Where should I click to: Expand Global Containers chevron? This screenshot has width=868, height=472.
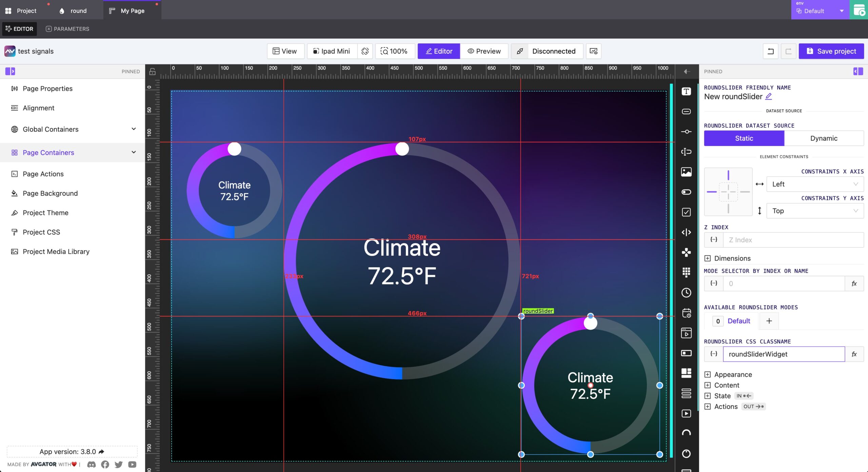tap(134, 129)
